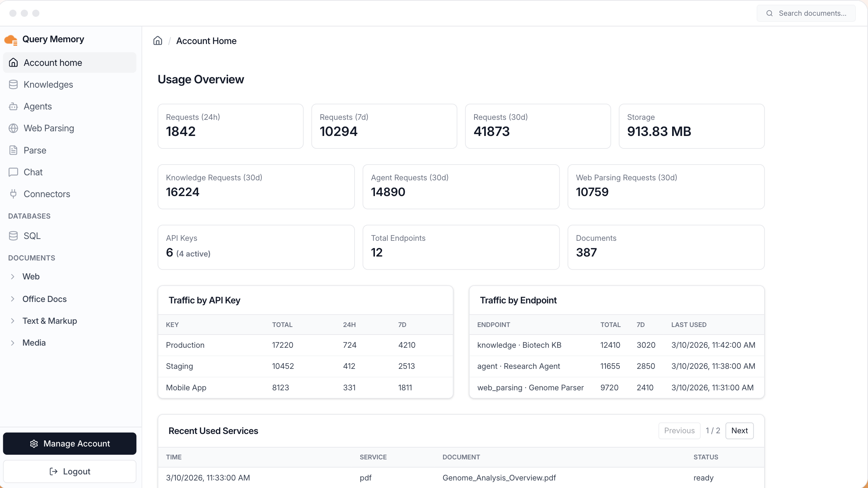Click the Manage Account button
Image resolution: width=868 pixels, height=488 pixels.
point(69,443)
